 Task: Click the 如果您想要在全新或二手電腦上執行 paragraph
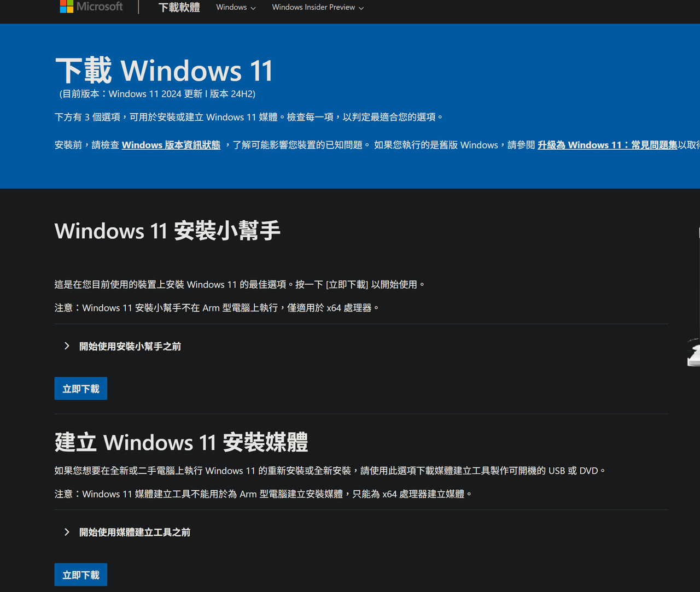pyautogui.click(x=330, y=471)
